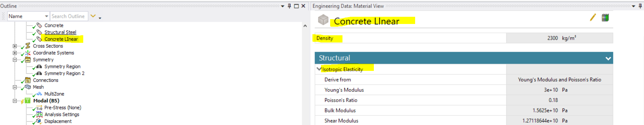Click the Search Outline field
The image size is (644, 125).
tap(69, 16)
